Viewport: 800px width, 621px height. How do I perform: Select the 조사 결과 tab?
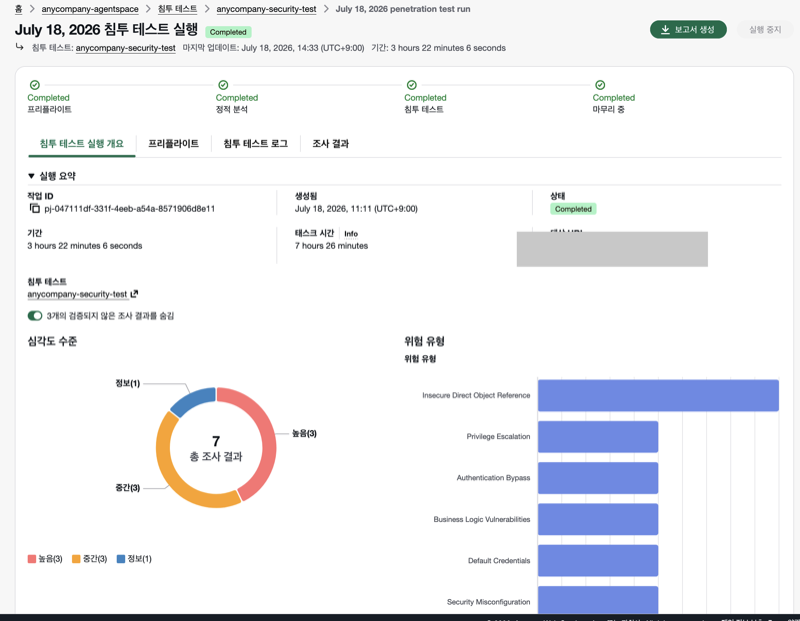tap(331, 143)
